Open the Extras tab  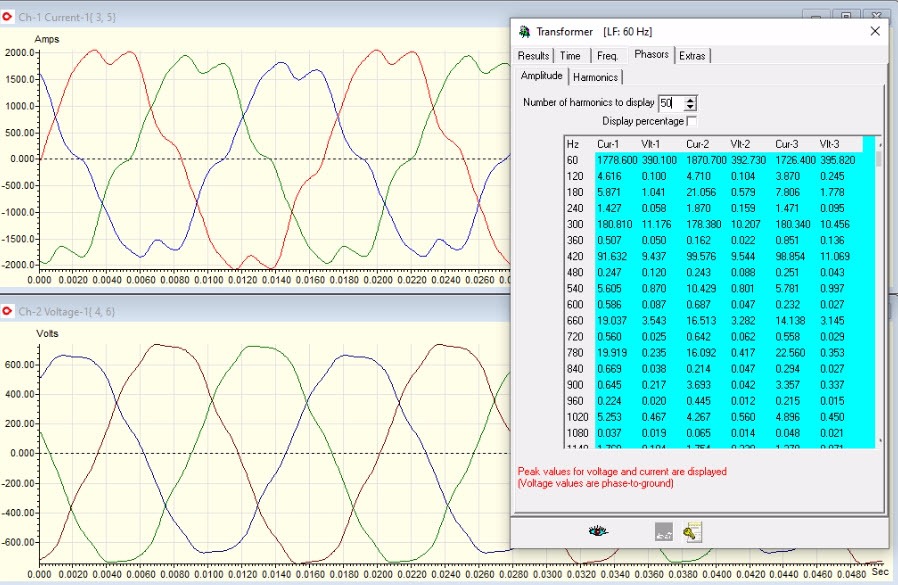tap(692, 56)
